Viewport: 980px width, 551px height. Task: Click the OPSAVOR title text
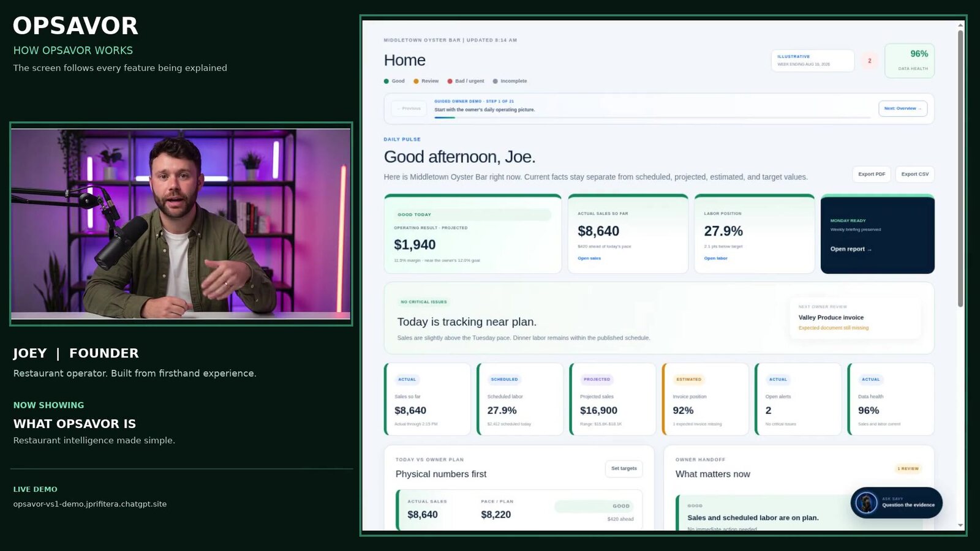(76, 26)
